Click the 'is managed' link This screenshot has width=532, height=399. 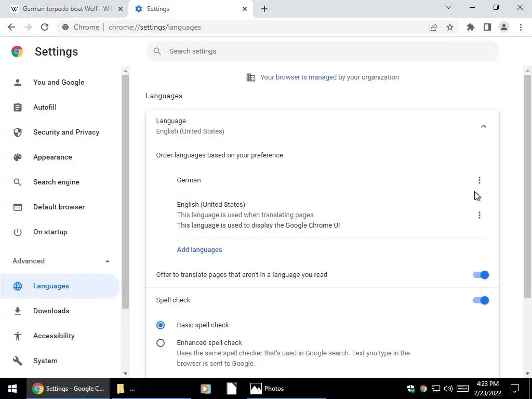[x=319, y=77]
